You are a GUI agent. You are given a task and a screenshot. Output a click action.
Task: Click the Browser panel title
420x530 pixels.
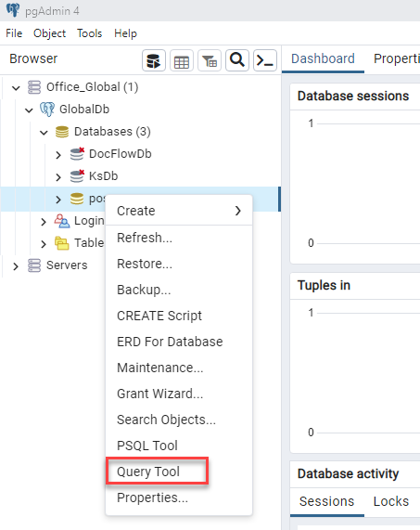pos(33,58)
